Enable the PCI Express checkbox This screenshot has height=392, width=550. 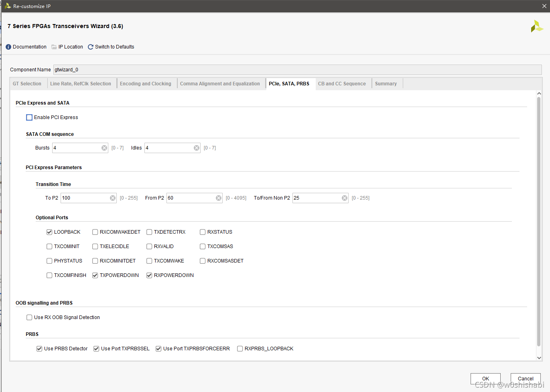29,117
